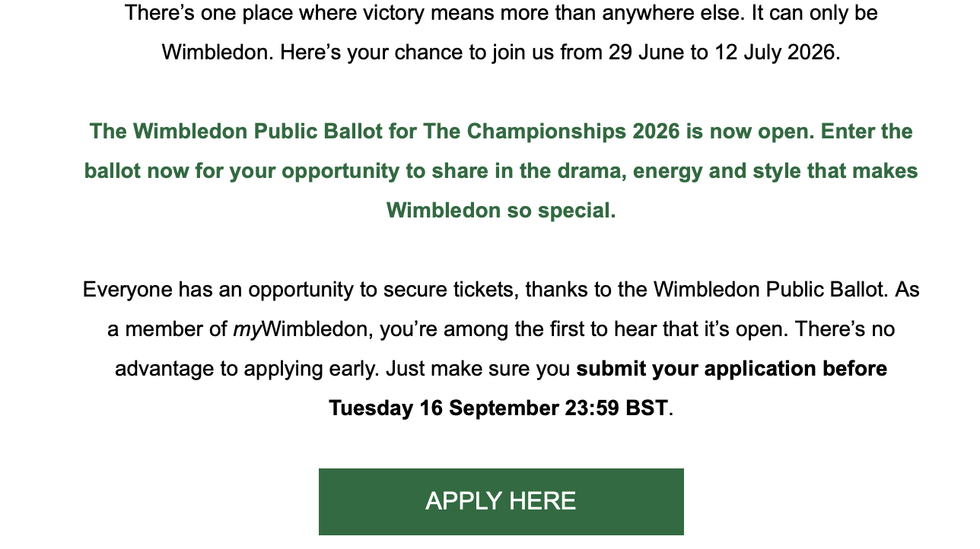980x549 pixels.
Task: Click the green 'Wimbledon so special.' line
Action: point(501,211)
